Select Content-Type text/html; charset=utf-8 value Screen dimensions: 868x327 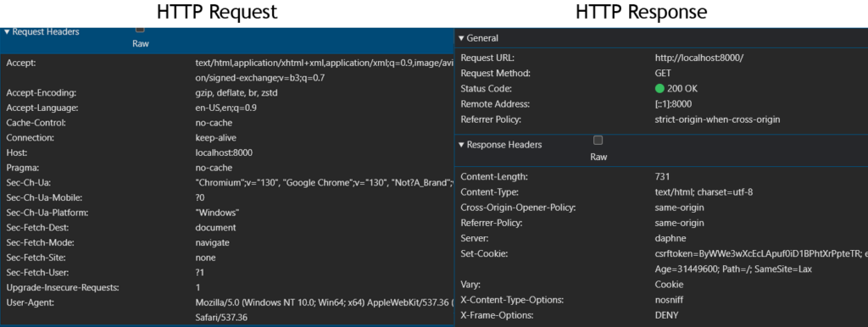[704, 192]
